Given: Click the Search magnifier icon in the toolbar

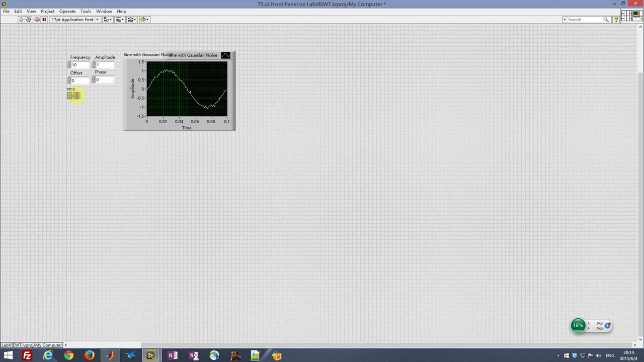Looking at the screenshot, I should 606,20.
